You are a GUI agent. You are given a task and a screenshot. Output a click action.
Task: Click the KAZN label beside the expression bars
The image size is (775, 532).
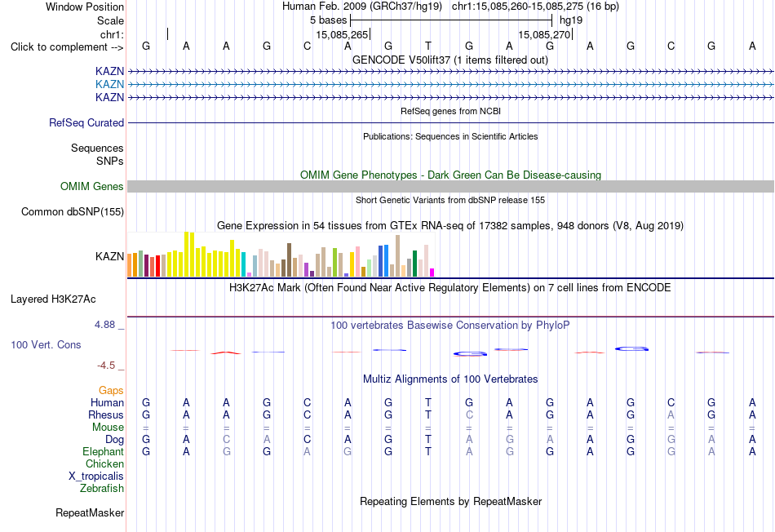[x=110, y=256]
